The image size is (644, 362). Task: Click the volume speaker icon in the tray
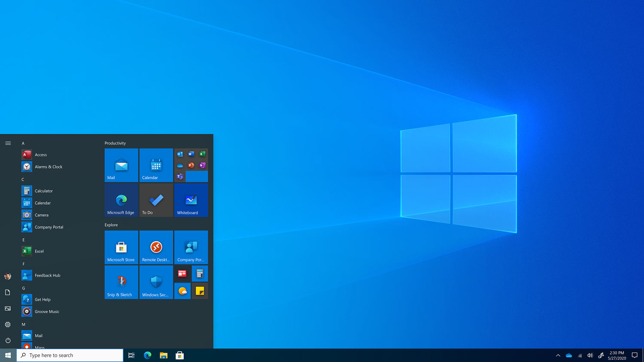tap(590, 355)
